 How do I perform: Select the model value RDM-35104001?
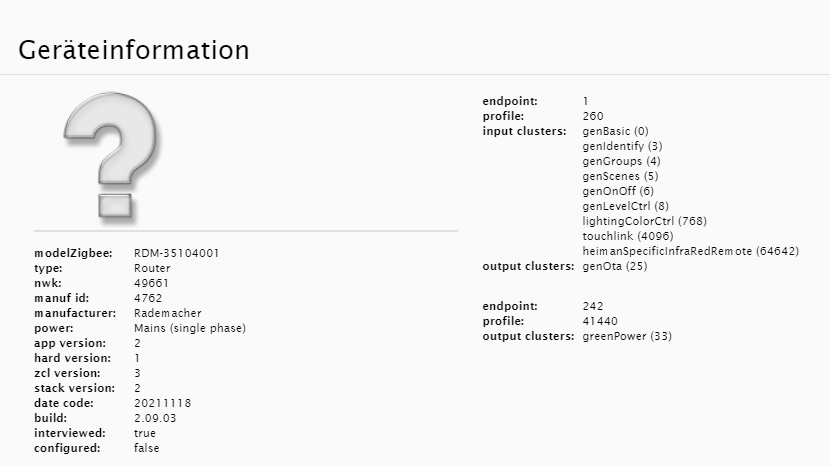176,254
